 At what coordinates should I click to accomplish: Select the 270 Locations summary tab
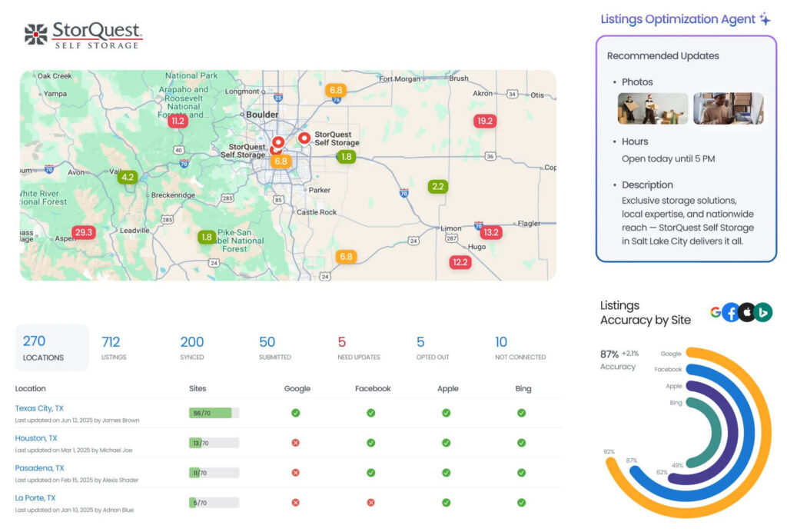click(x=51, y=347)
